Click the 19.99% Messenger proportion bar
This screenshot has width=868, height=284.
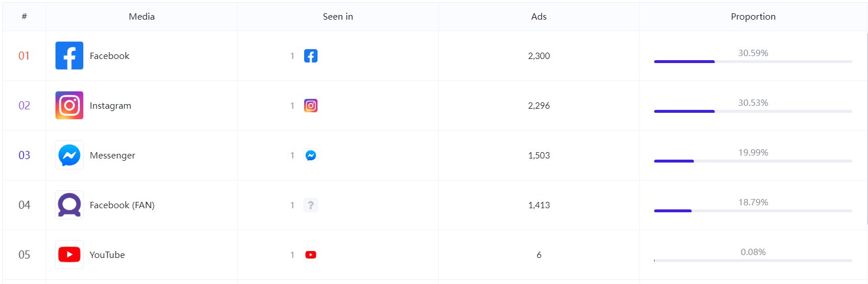tap(753, 161)
